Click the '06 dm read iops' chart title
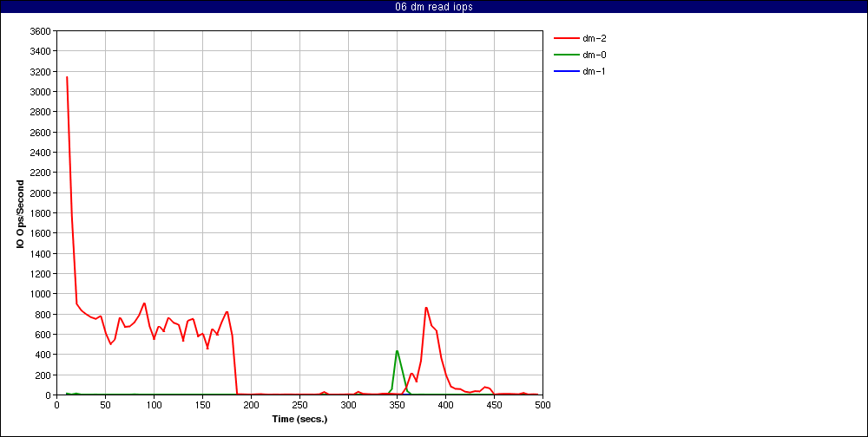Viewport: 868px width, 437px height. point(433,7)
